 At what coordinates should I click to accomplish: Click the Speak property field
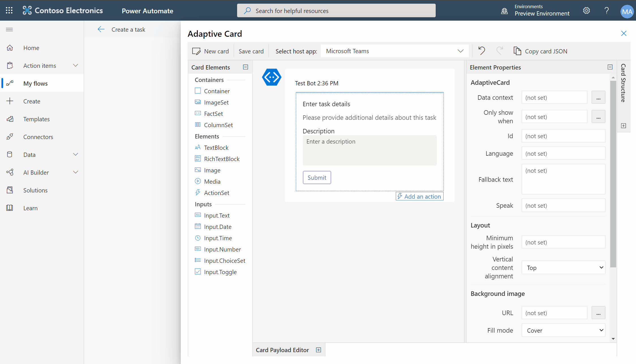point(563,205)
